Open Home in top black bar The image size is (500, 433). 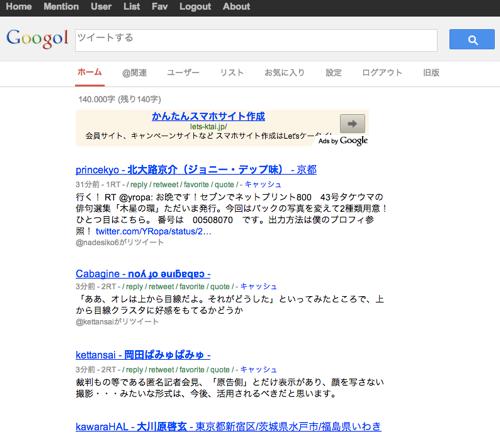point(19,7)
